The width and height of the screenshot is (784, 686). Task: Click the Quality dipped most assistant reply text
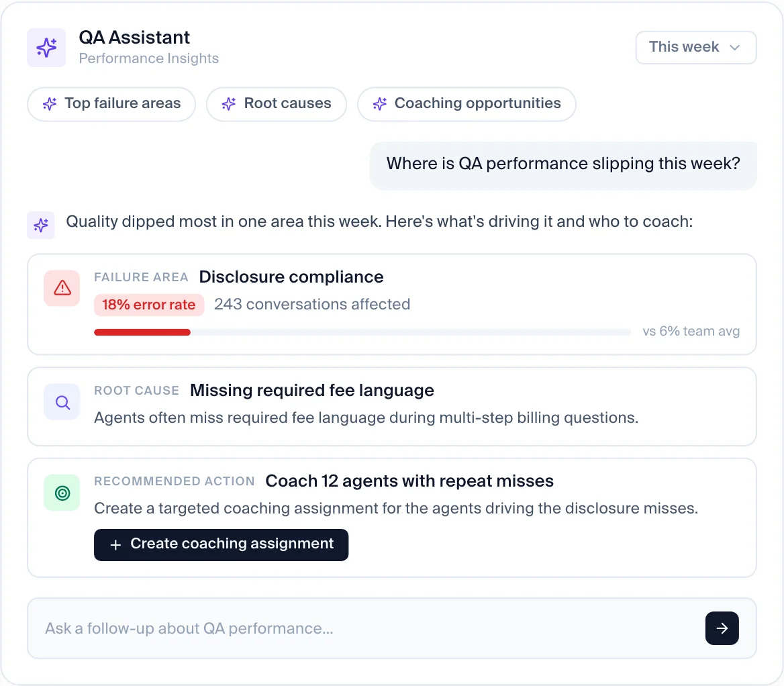point(379,222)
